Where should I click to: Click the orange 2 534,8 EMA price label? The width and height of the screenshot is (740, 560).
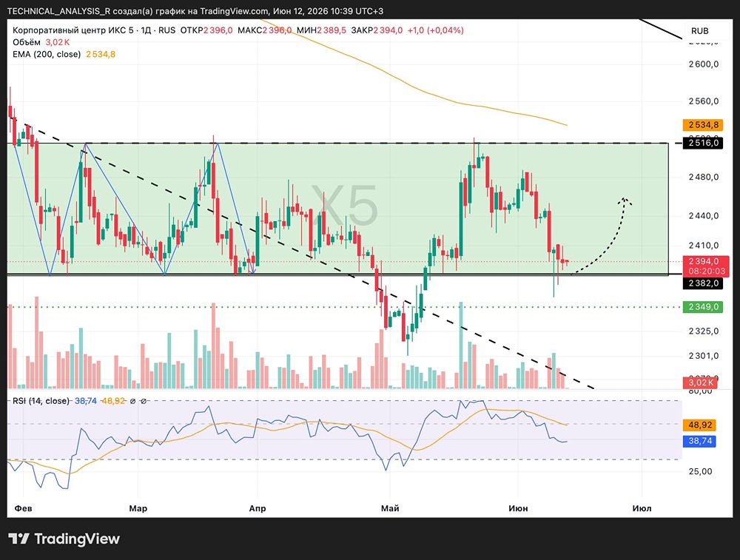pyautogui.click(x=703, y=124)
